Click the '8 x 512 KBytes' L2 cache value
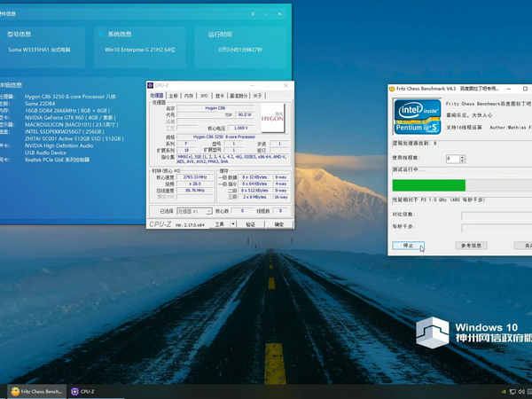 tap(254, 191)
